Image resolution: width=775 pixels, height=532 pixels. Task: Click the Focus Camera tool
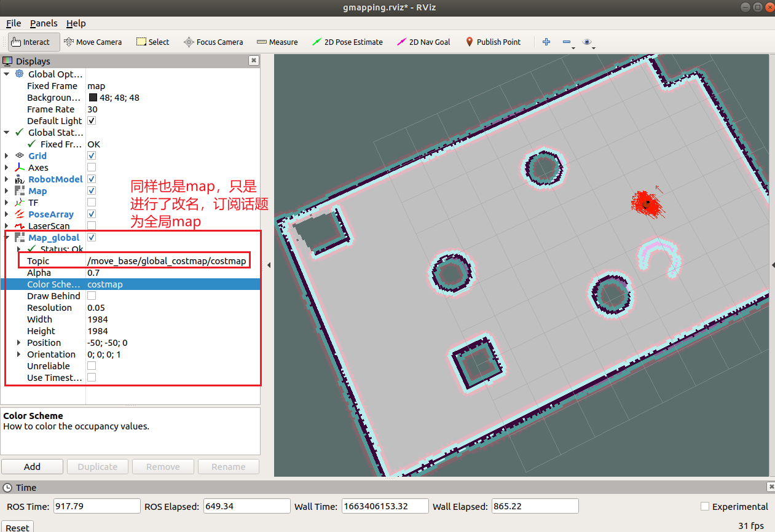(x=213, y=41)
